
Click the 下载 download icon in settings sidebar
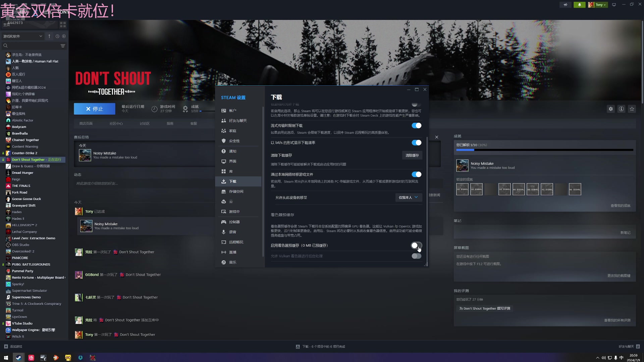224,181
